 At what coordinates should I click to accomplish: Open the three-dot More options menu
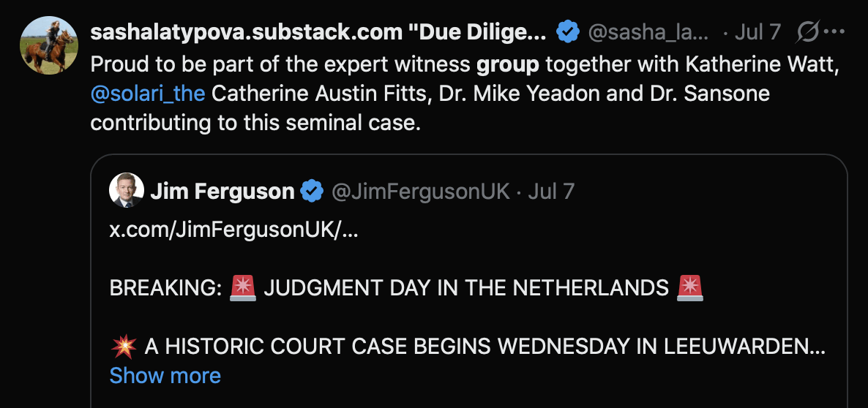pos(834,32)
